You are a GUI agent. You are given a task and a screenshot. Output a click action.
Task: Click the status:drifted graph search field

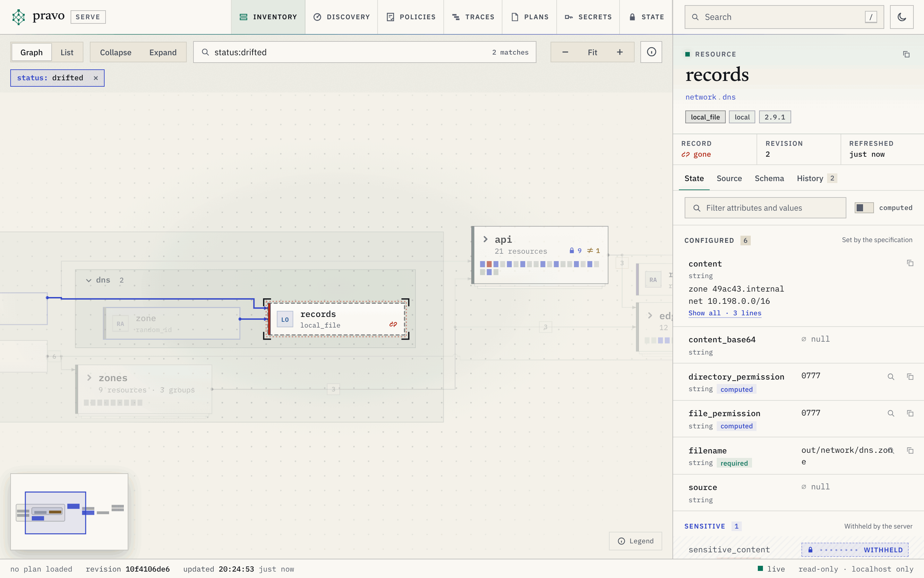365,52
